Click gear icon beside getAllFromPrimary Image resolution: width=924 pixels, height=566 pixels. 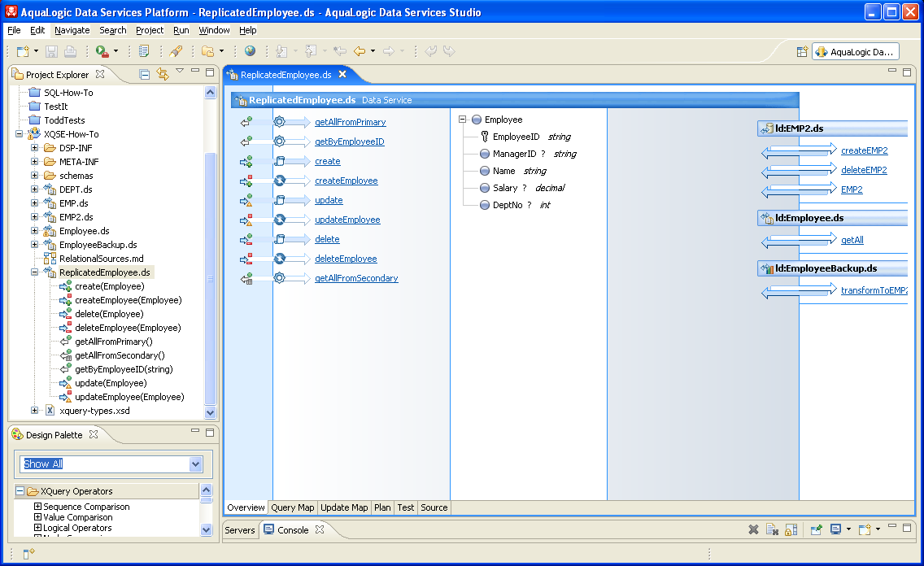(x=279, y=122)
